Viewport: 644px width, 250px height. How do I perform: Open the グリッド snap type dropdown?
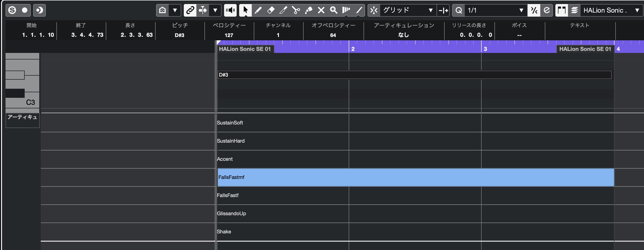pos(408,10)
